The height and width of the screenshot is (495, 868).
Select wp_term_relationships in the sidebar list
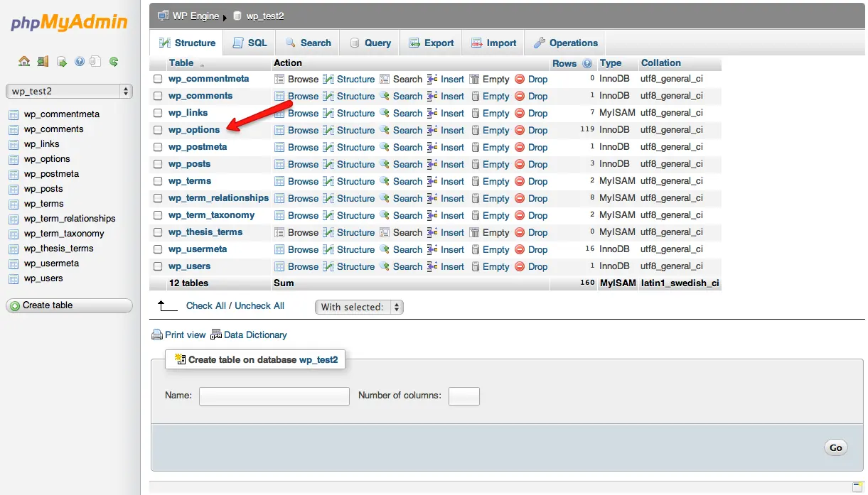(70, 219)
